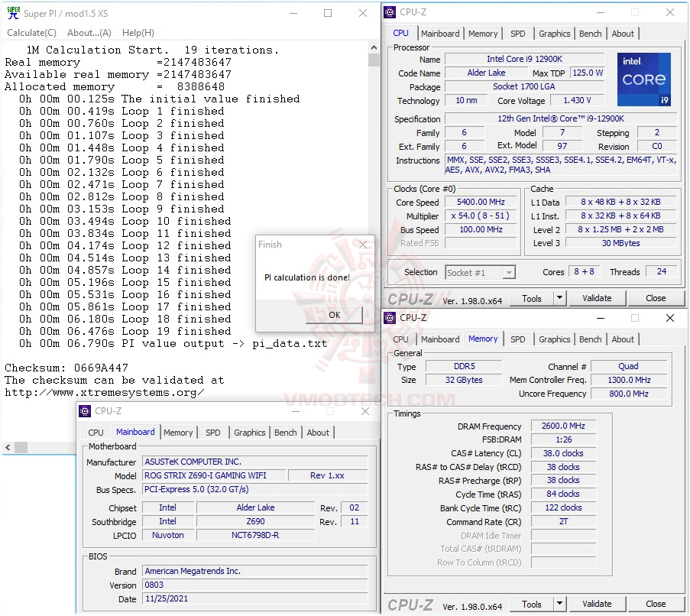Screen dimensions: 690x616
Task: Click CAS# Latency value 38.0 clocks
Action: [x=563, y=453]
